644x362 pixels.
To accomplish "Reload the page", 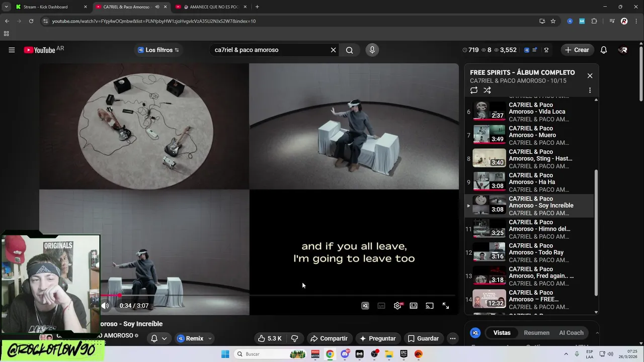I will [x=31, y=21].
